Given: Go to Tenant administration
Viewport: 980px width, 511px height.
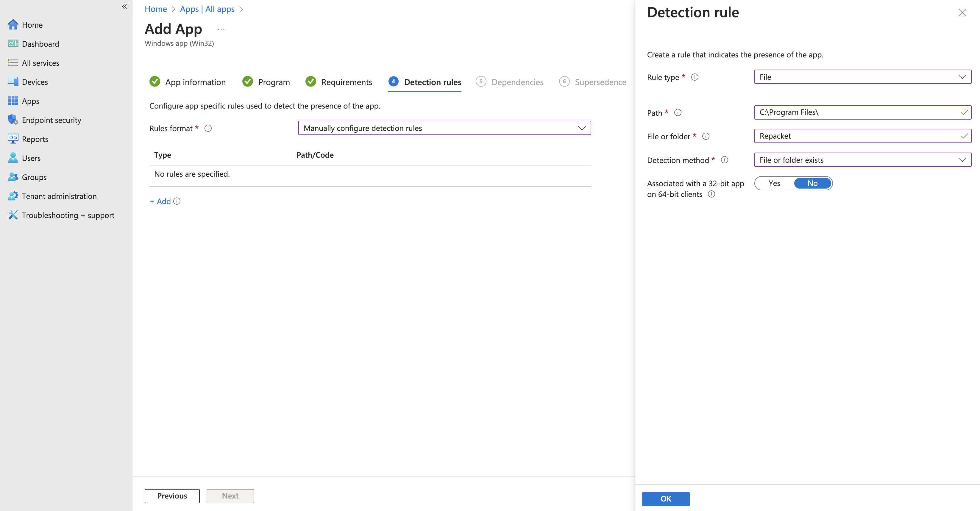Looking at the screenshot, I should (x=59, y=196).
